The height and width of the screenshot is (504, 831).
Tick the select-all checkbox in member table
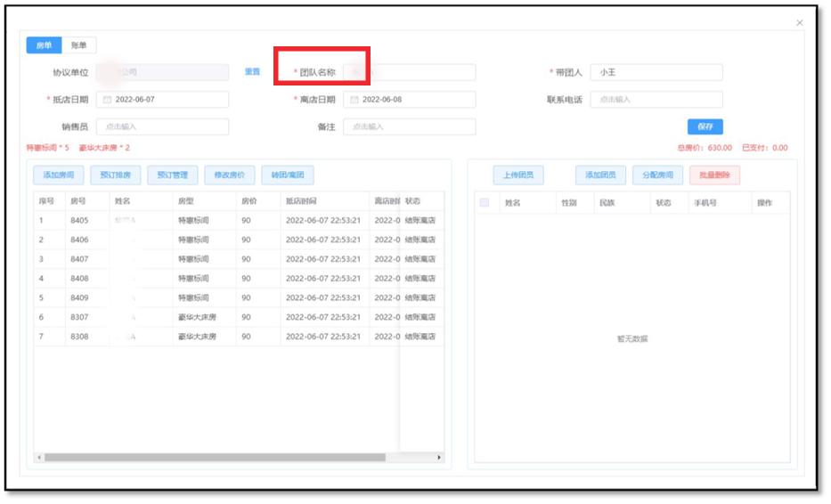pyautogui.click(x=485, y=202)
